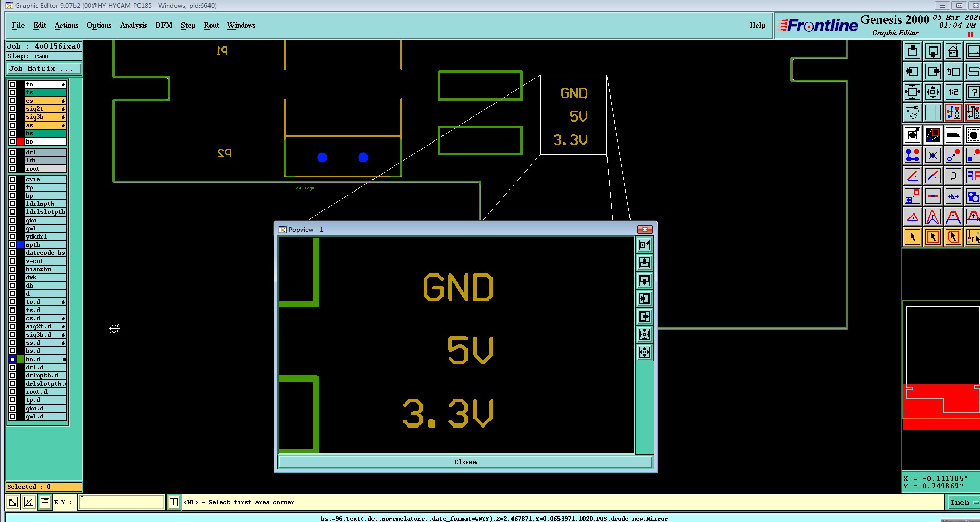Select the polygon area selection tool

click(953, 237)
